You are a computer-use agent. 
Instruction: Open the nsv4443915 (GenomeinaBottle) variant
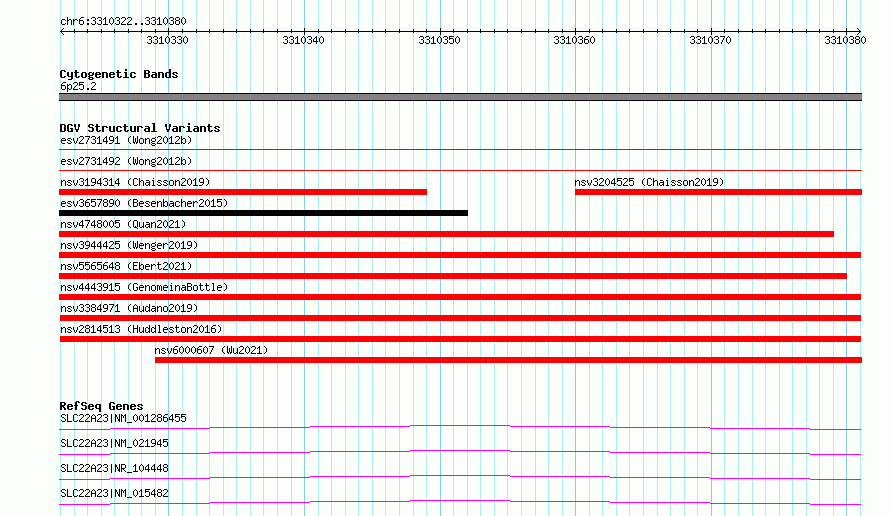144,287
